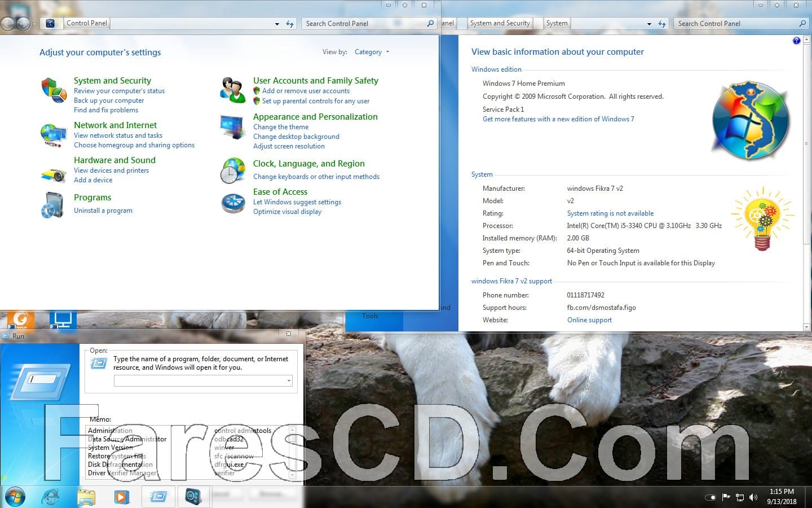Open the tray network icon

pyautogui.click(x=739, y=497)
